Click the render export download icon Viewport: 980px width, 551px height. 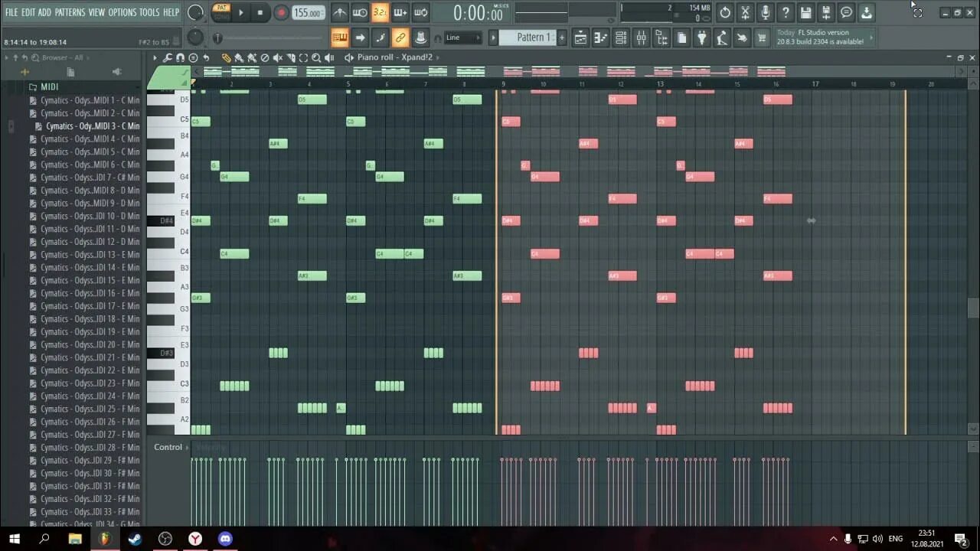point(866,12)
